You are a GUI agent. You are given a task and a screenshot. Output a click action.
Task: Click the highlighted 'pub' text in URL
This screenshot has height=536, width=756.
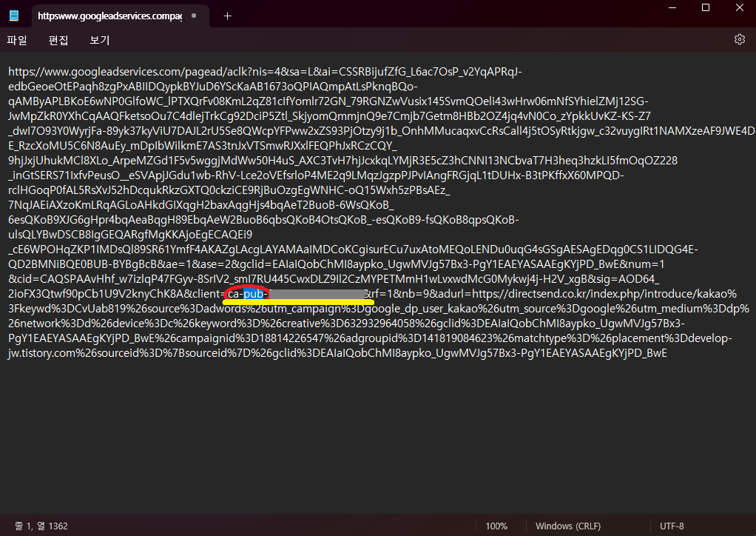point(253,294)
